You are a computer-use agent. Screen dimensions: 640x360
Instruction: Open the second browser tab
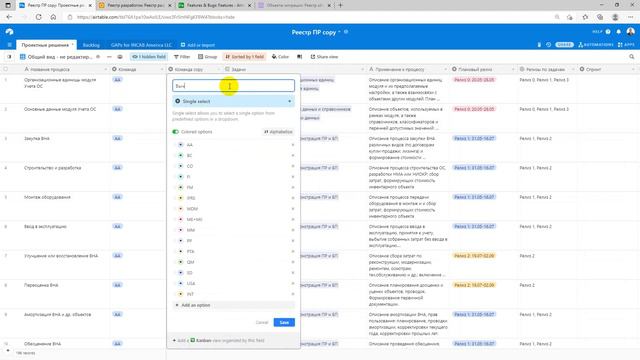135,5
